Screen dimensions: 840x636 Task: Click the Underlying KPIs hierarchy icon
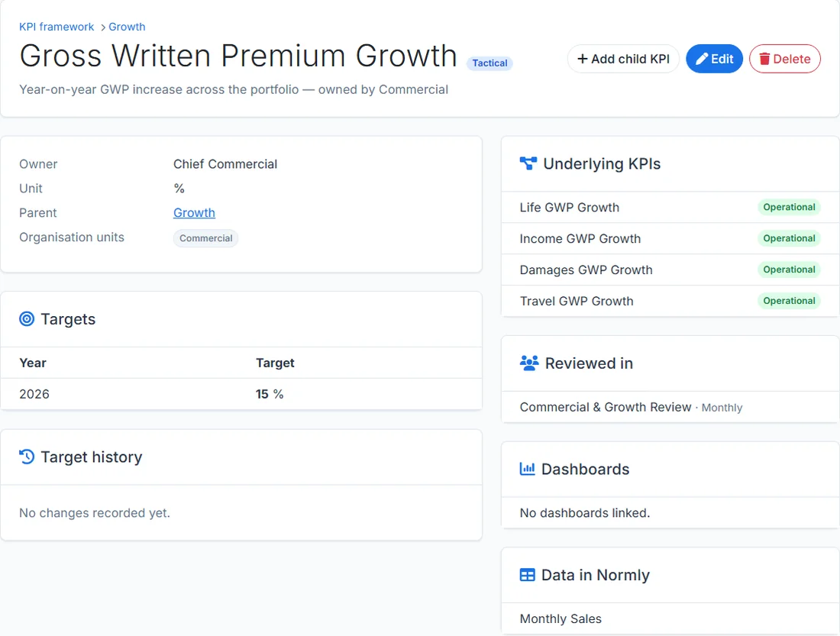click(x=528, y=163)
